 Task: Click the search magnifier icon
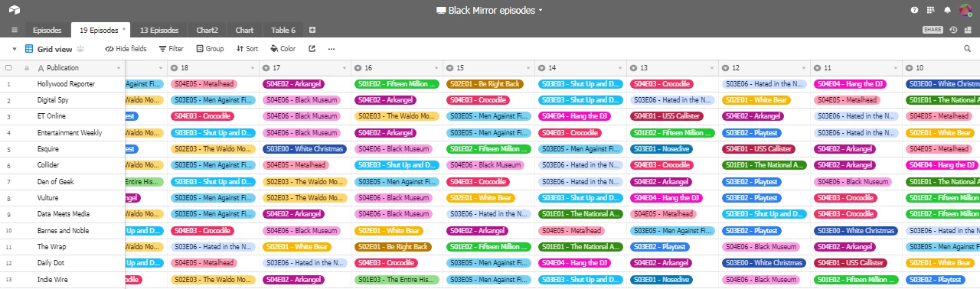(x=967, y=49)
